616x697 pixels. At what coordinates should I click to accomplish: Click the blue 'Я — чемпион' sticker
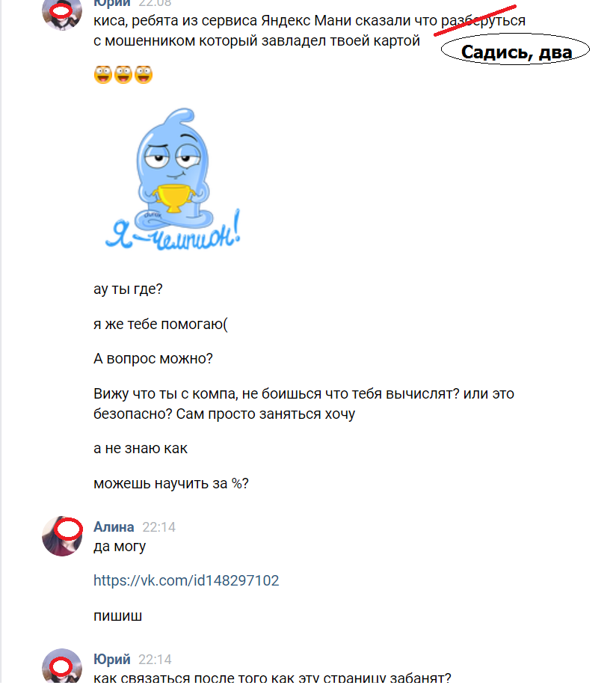tap(173, 179)
